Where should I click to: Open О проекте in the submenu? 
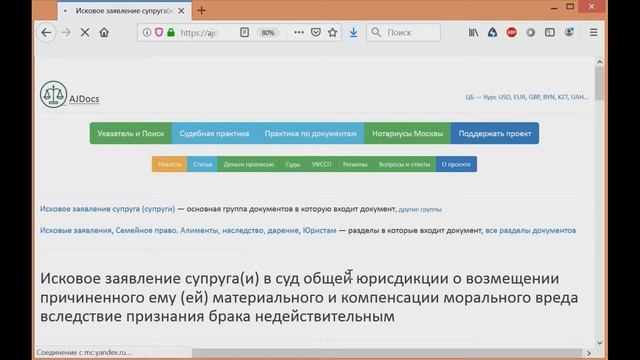pyautogui.click(x=456, y=164)
